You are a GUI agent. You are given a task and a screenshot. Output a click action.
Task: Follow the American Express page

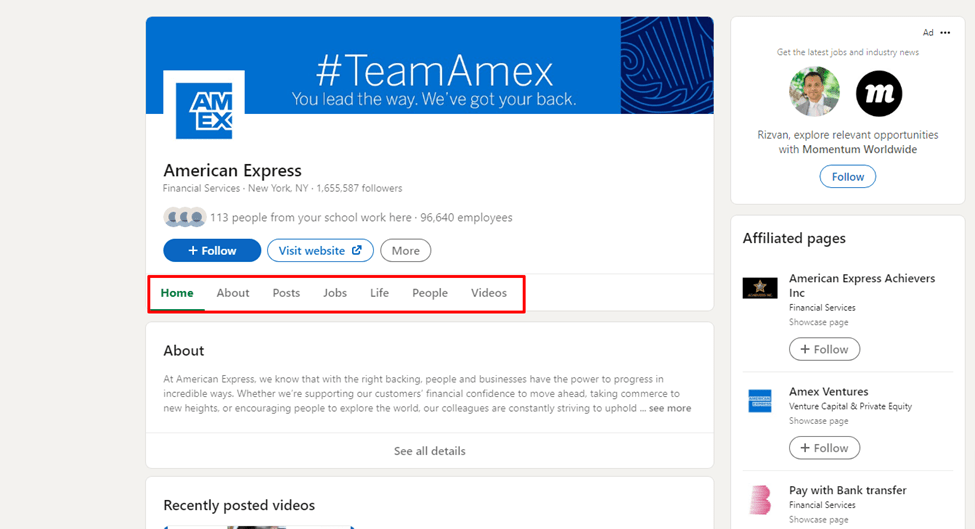point(212,250)
